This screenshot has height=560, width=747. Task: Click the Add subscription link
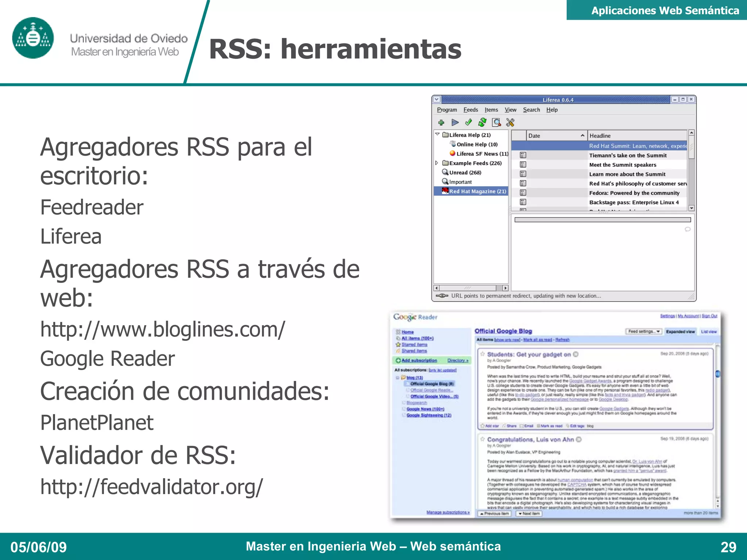coord(419,360)
